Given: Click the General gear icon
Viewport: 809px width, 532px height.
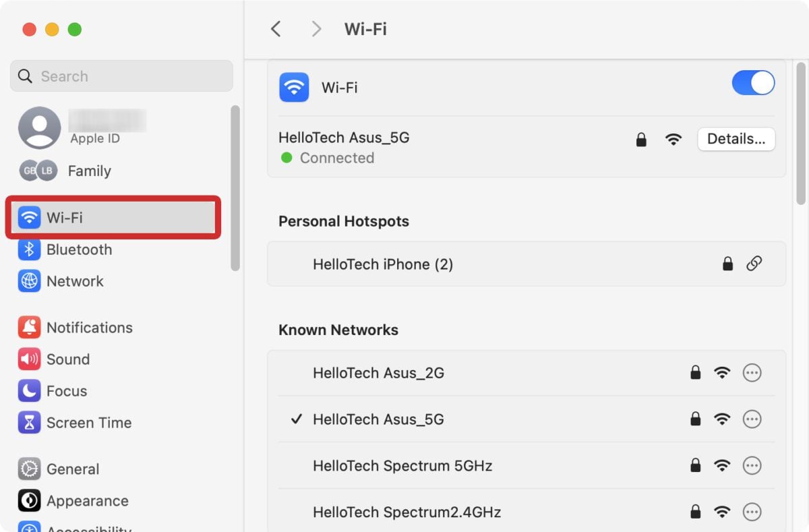Looking at the screenshot, I should (x=29, y=469).
